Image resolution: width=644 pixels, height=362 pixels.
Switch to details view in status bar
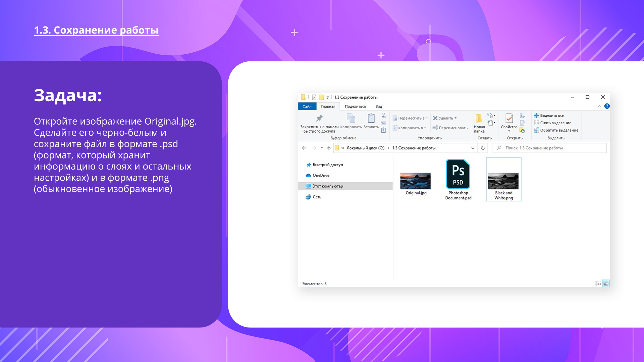[598, 284]
